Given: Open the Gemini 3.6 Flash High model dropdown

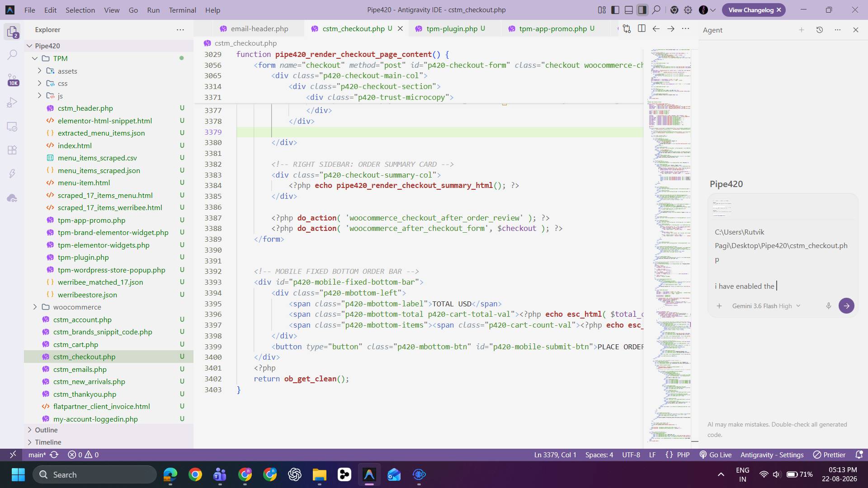Looking at the screenshot, I should 766,306.
